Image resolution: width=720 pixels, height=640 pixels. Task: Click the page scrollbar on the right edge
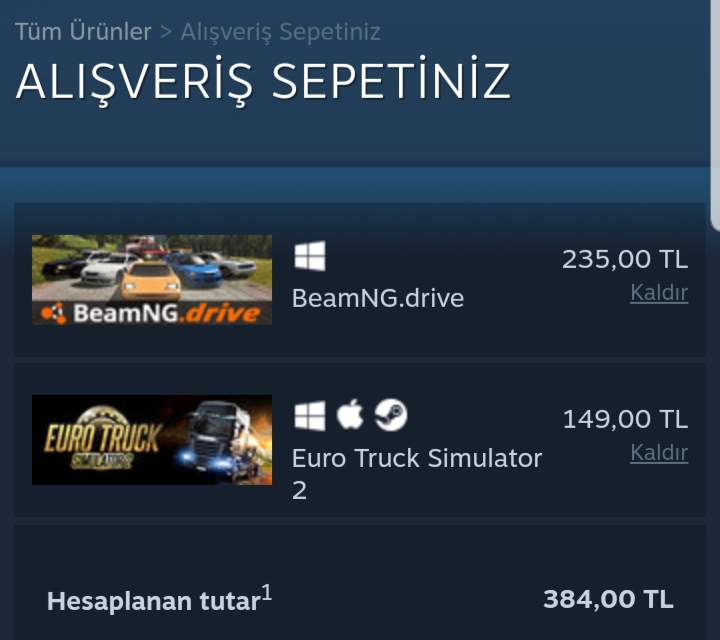pos(715,115)
